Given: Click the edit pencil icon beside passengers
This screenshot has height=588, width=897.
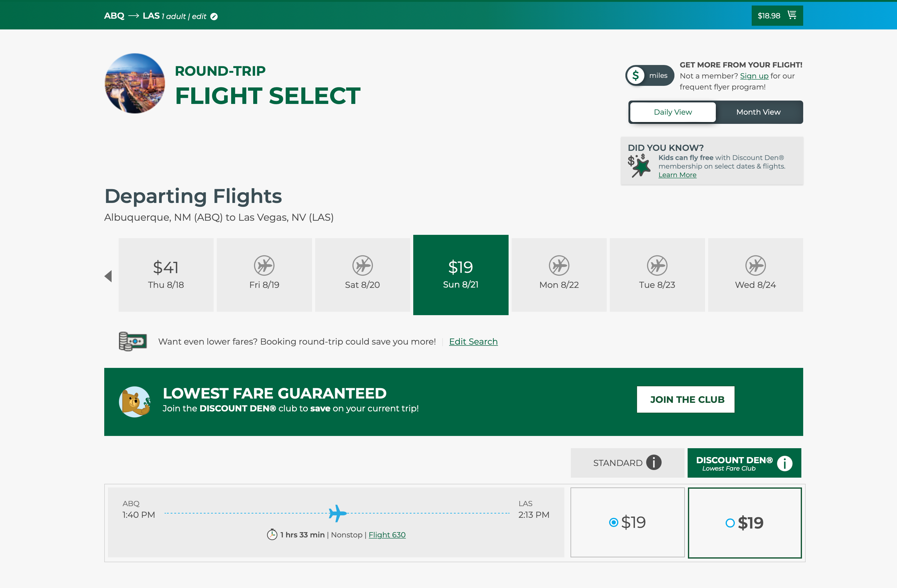Looking at the screenshot, I should point(214,17).
